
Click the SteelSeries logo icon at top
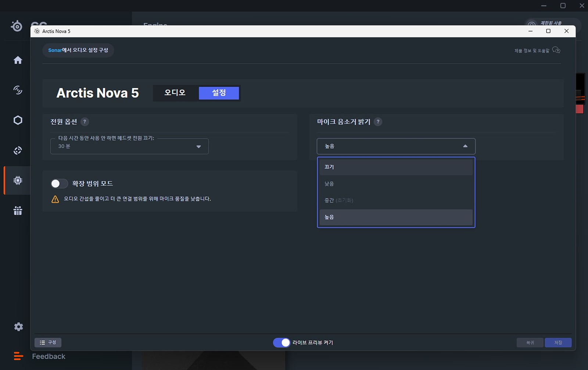tap(17, 26)
